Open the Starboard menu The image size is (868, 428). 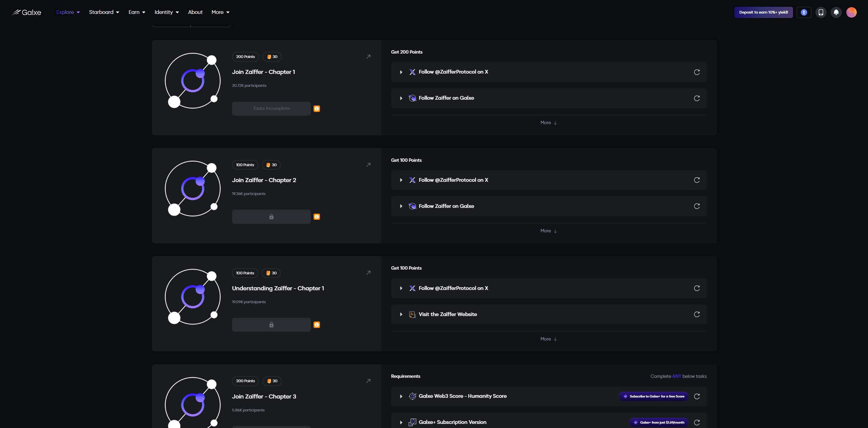pos(104,12)
